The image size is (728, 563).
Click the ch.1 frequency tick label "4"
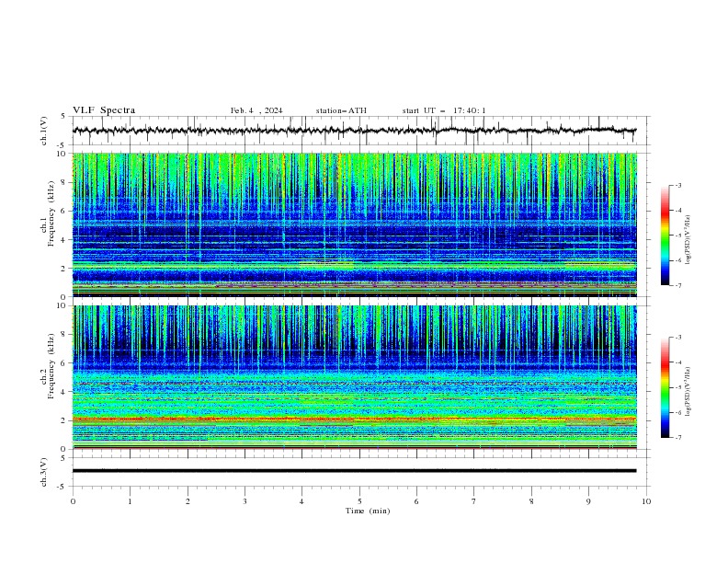click(x=64, y=240)
